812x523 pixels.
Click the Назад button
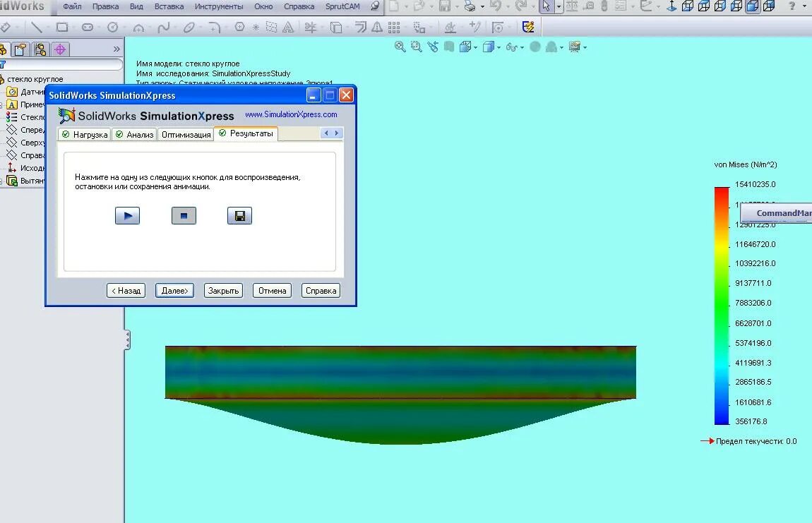coord(126,291)
